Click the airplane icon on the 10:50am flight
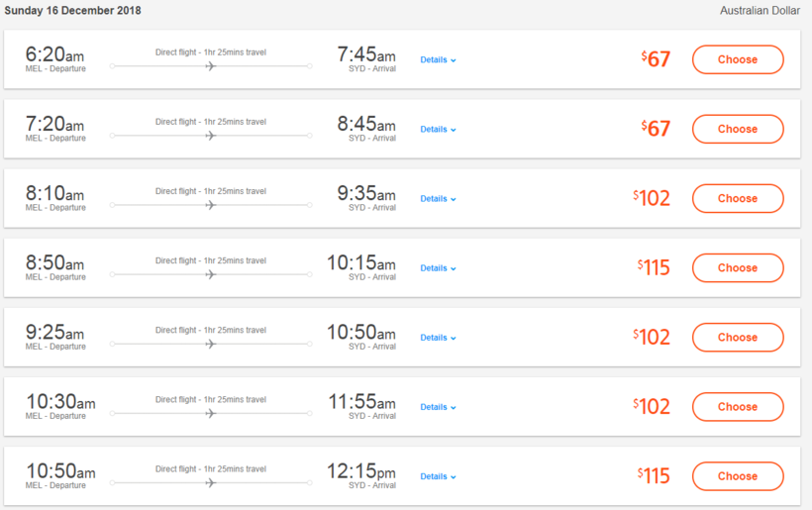812x510 pixels. 210,482
